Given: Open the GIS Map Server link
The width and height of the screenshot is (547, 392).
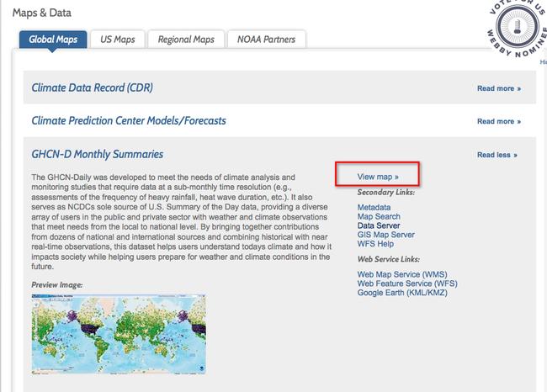Looking at the screenshot, I should pyautogui.click(x=385, y=236).
